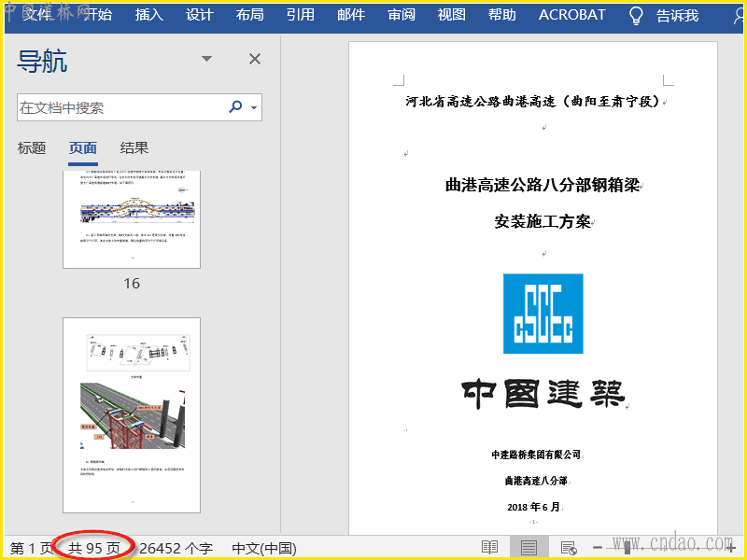Click the 在文档中搜索 search field
Viewport: 747px width, 560px height.
139,107
